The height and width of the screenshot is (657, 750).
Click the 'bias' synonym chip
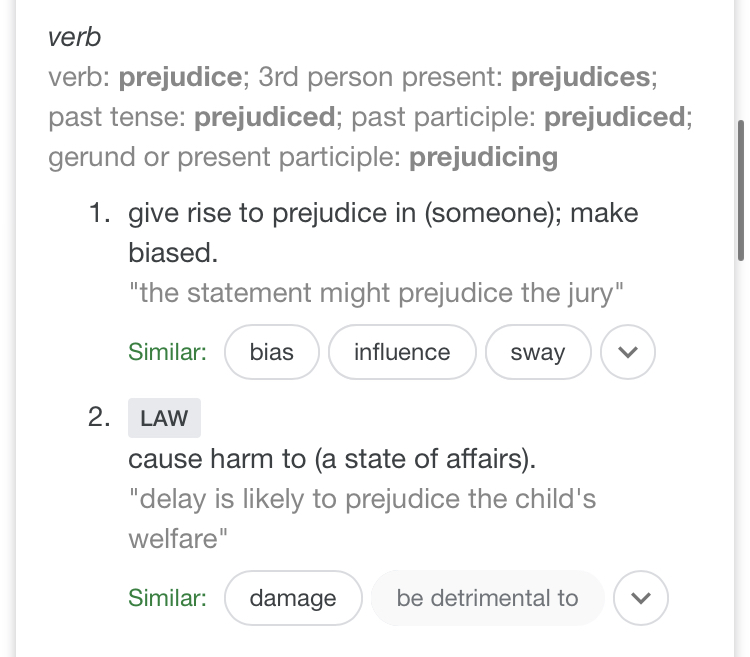[272, 352]
